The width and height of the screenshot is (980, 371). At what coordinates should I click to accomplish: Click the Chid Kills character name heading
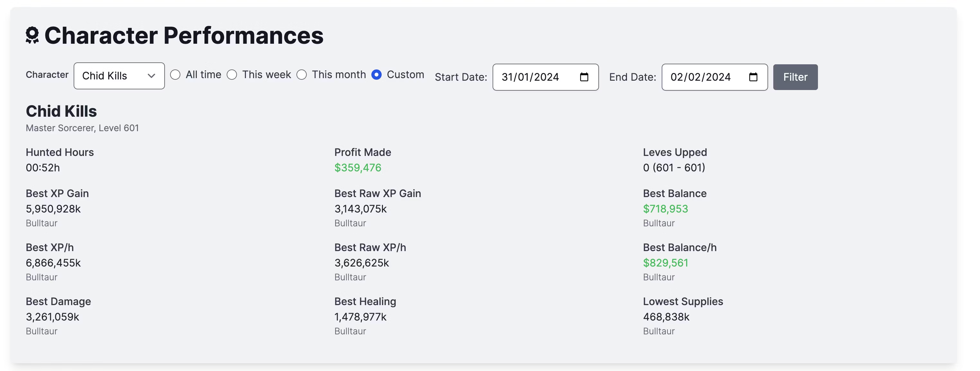[61, 112]
